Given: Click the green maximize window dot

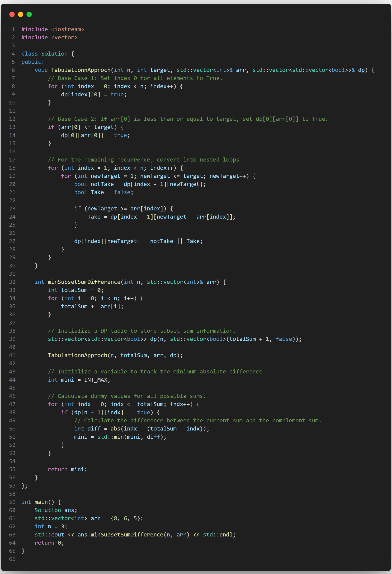Looking at the screenshot, I should click(x=29, y=14).
